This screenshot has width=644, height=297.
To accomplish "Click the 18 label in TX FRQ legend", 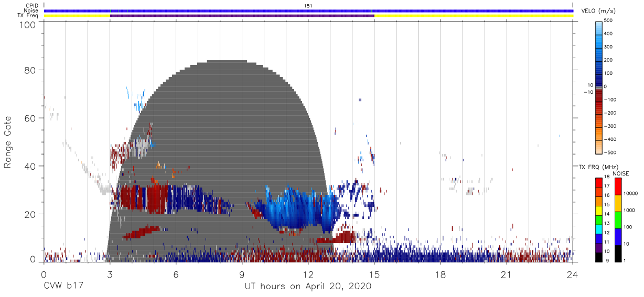I will [x=606, y=178].
